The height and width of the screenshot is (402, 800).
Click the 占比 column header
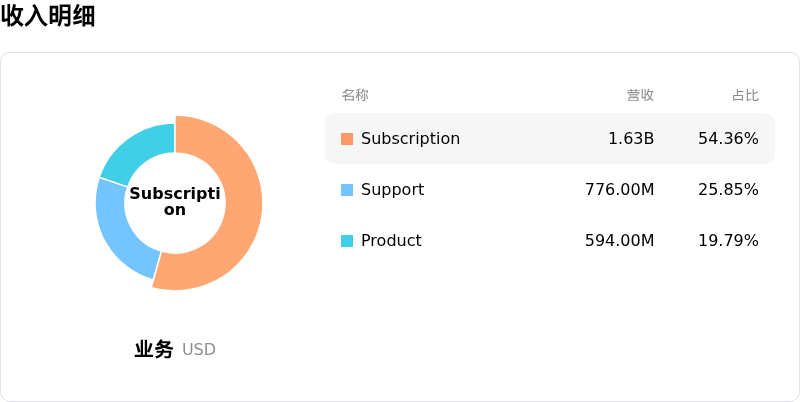click(745, 95)
